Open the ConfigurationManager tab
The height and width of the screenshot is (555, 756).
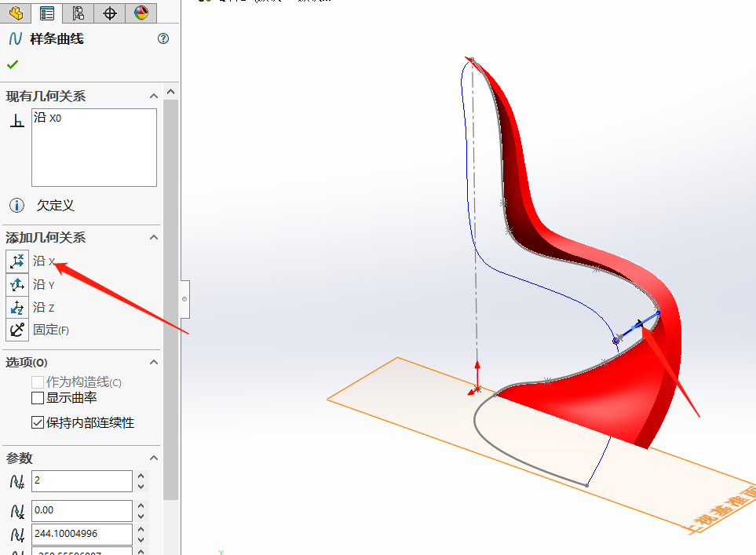pos(78,13)
